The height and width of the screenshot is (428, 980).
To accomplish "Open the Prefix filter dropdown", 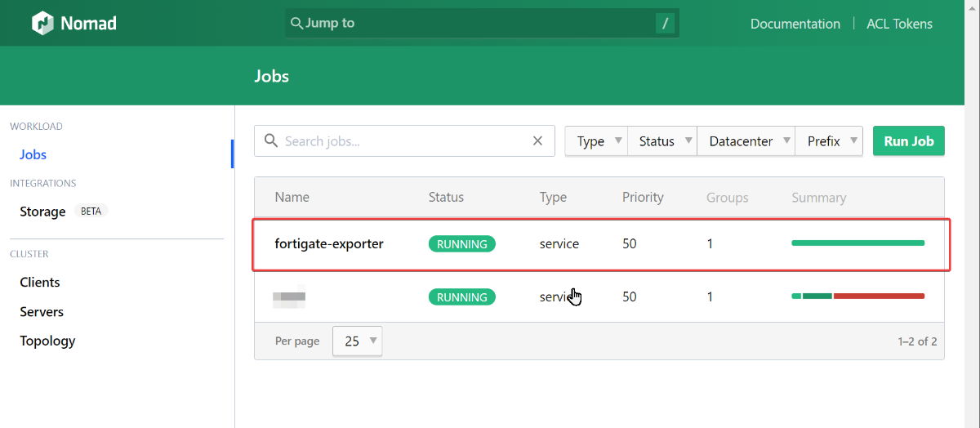I will (829, 141).
